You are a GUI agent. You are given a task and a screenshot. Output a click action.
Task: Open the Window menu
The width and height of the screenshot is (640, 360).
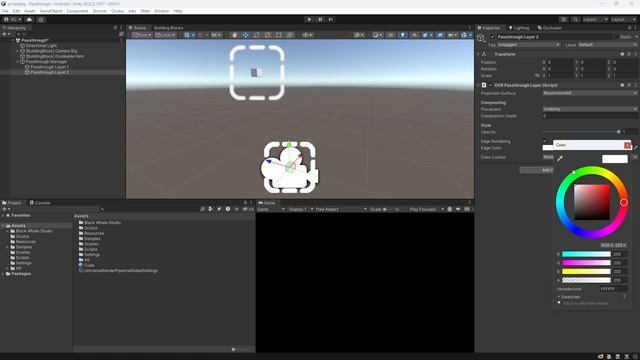161,11
